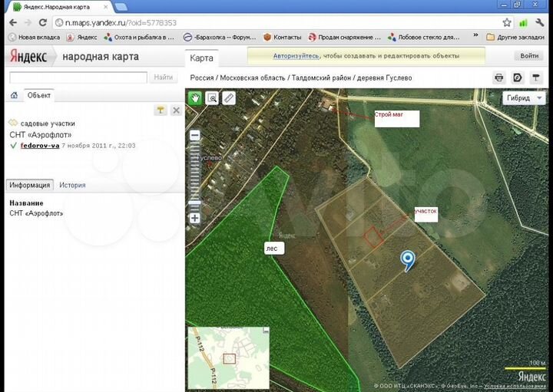Click the Войти login button
Viewport: 553px width, 392px height.
[x=529, y=56]
